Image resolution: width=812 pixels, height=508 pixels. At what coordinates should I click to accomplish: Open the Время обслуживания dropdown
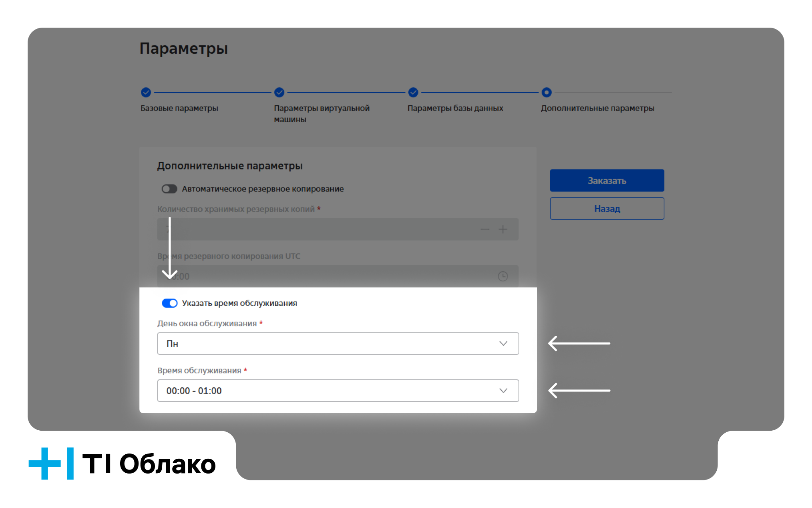pyautogui.click(x=338, y=391)
